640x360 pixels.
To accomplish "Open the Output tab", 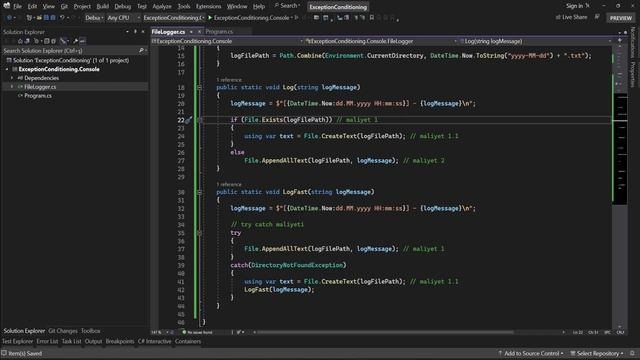I will click(93, 341).
